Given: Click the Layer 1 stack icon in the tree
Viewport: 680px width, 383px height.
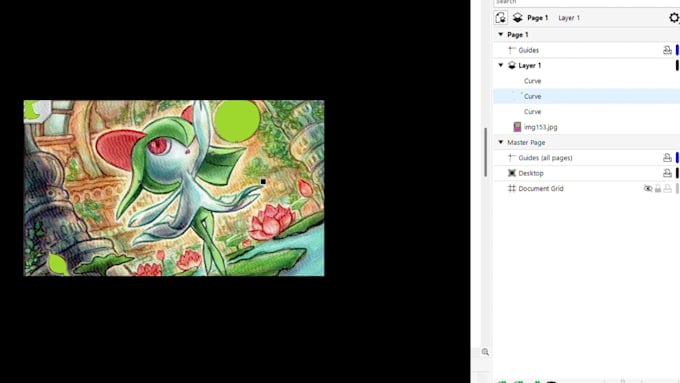Looking at the screenshot, I should tap(512, 65).
